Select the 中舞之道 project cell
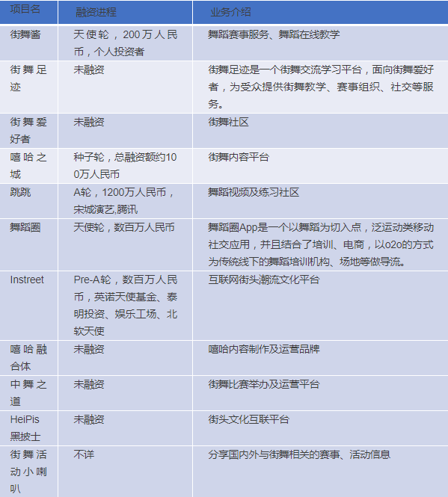The height and width of the screenshot is (497, 448). (x=29, y=393)
